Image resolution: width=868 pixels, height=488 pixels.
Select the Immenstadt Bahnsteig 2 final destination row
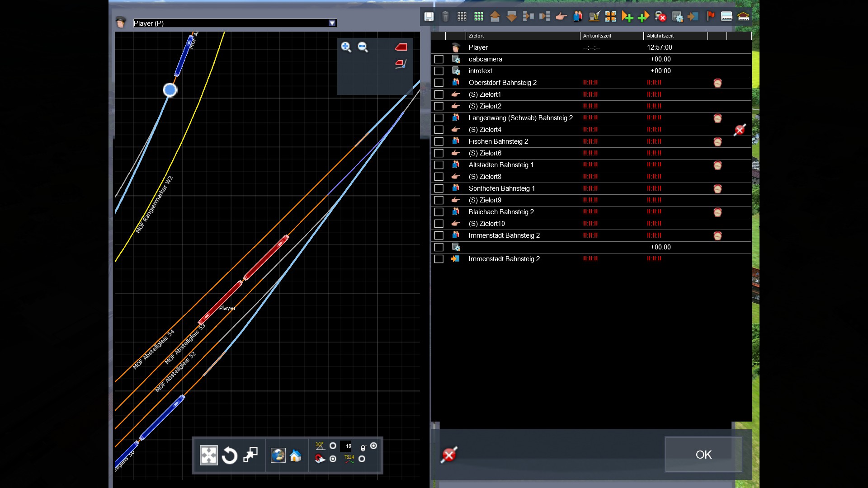click(x=504, y=259)
